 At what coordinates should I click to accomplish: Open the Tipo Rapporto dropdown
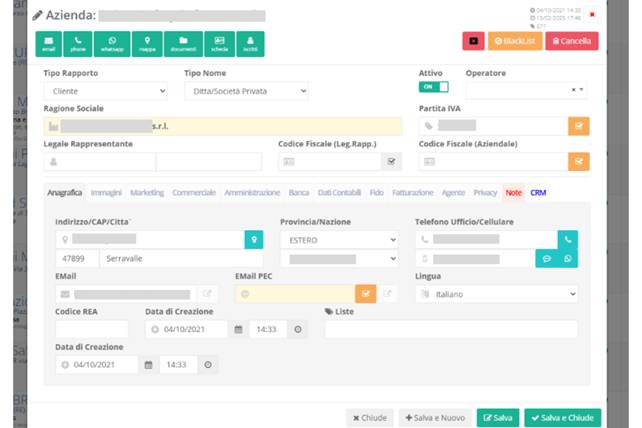tap(105, 91)
